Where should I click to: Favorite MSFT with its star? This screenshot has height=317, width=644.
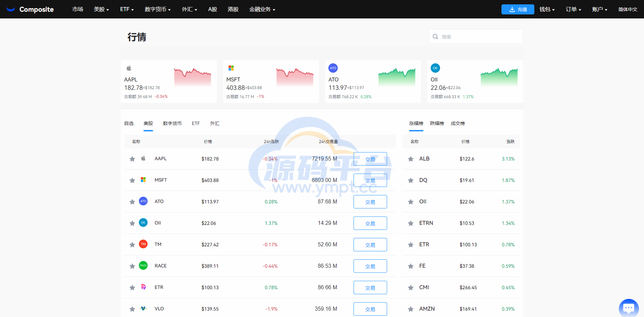tap(132, 180)
